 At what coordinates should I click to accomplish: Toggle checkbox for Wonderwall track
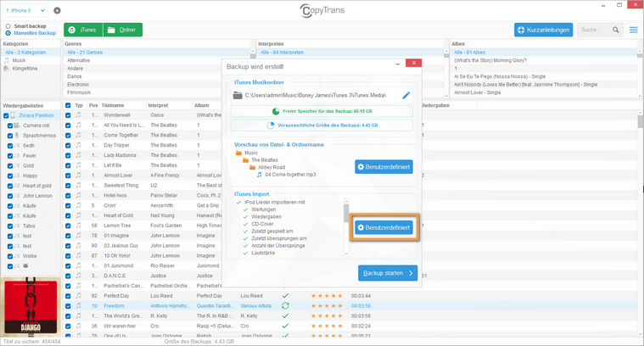[x=68, y=115]
